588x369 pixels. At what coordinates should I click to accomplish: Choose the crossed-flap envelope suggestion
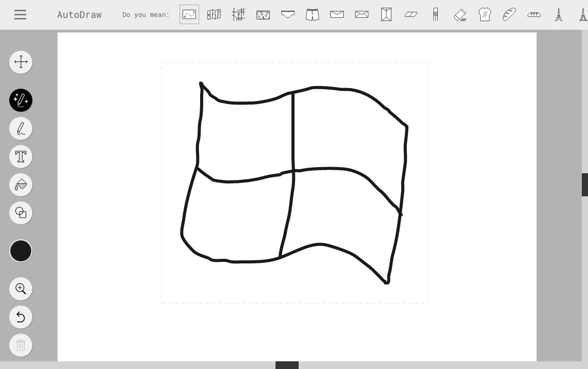click(362, 15)
